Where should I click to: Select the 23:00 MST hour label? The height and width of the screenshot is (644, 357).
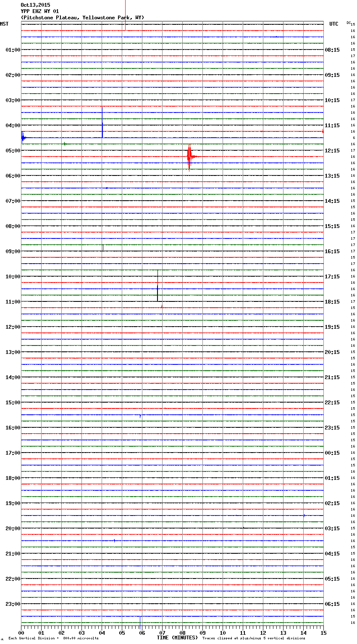13,604
